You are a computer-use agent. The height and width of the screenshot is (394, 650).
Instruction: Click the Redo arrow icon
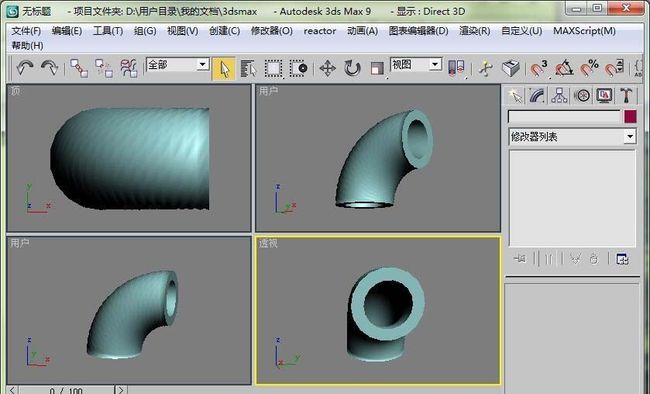tap(49, 68)
